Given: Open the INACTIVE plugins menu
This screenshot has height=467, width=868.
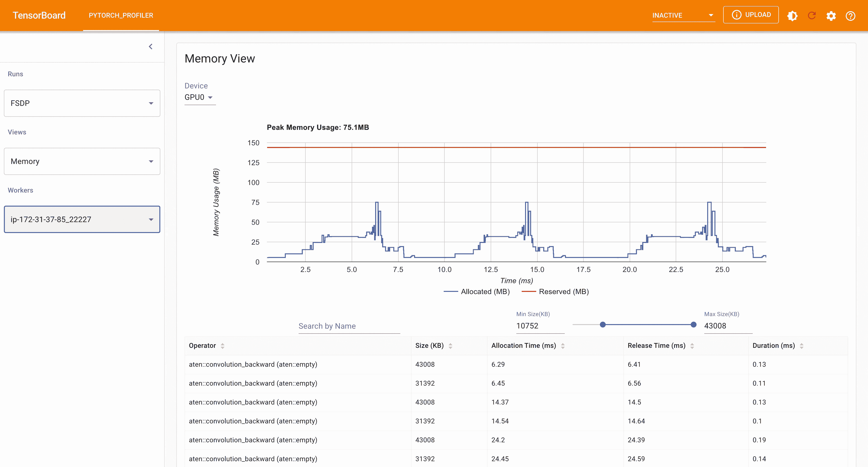Looking at the screenshot, I should point(683,16).
